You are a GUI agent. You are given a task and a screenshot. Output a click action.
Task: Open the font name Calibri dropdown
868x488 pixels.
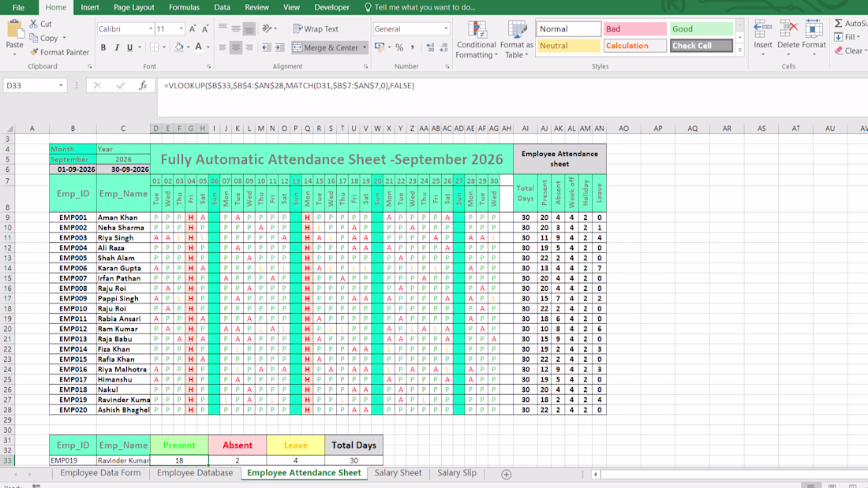pos(151,28)
